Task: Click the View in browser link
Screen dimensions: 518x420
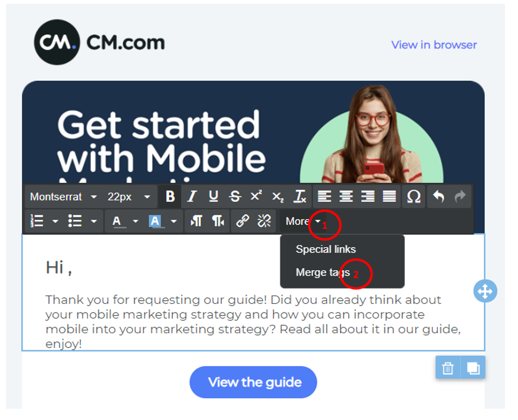Action: pyautogui.click(x=434, y=45)
